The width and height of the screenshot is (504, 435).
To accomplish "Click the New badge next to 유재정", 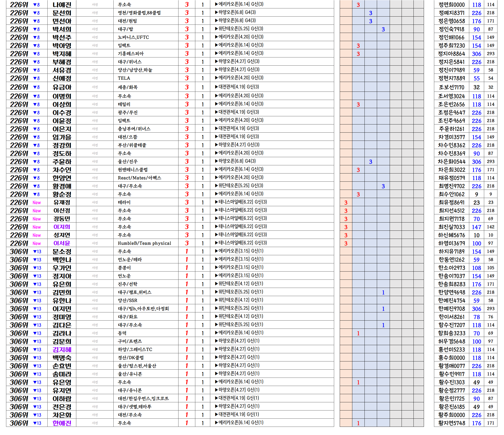I will coord(37,202).
